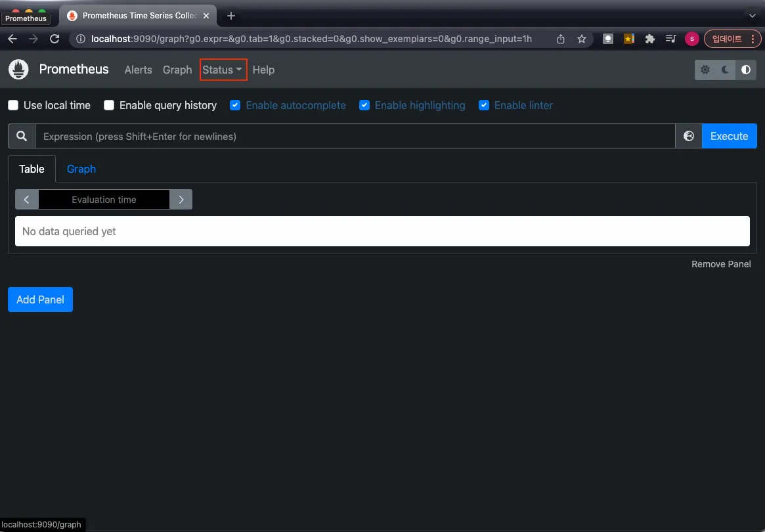
Task: Click the yellow star extension icon
Action: click(x=629, y=39)
